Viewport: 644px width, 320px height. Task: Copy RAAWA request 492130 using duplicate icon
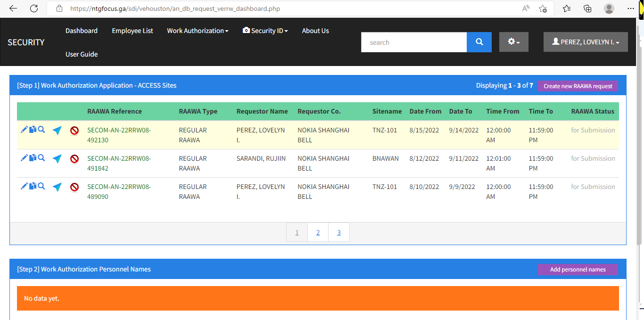(x=33, y=130)
